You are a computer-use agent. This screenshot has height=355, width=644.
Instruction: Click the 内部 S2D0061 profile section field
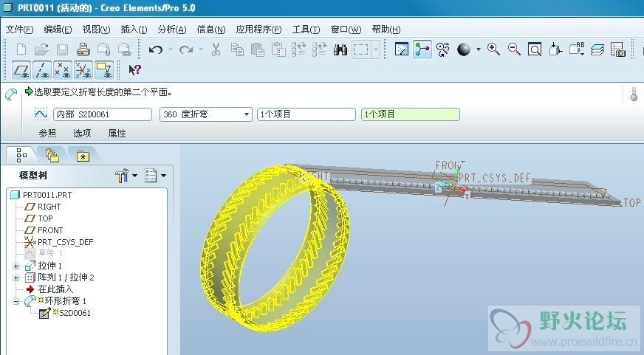[x=102, y=114]
